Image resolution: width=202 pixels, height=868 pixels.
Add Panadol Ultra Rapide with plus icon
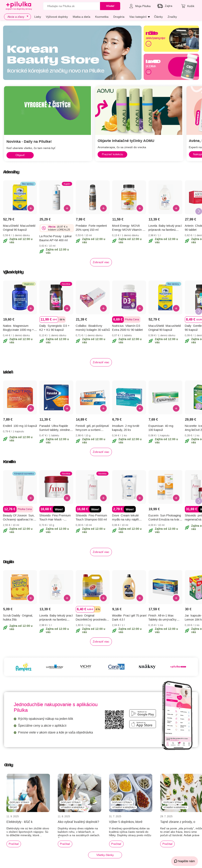coord(67,408)
